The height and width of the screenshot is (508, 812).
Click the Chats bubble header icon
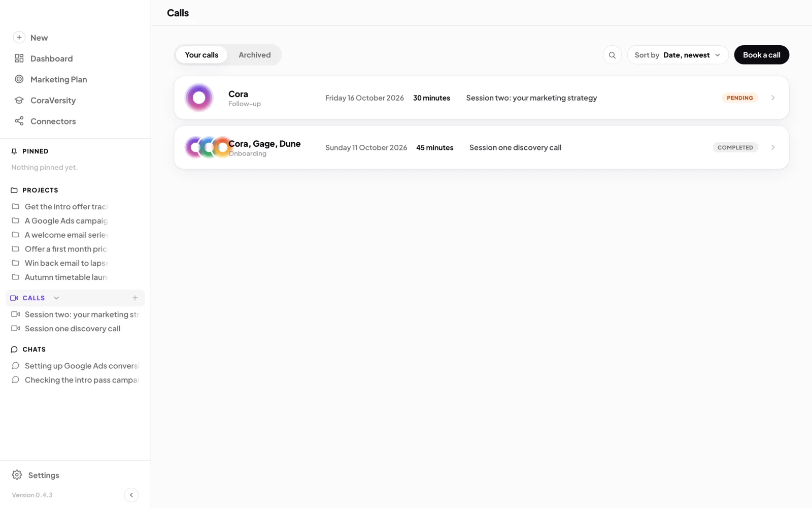(14, 350)
